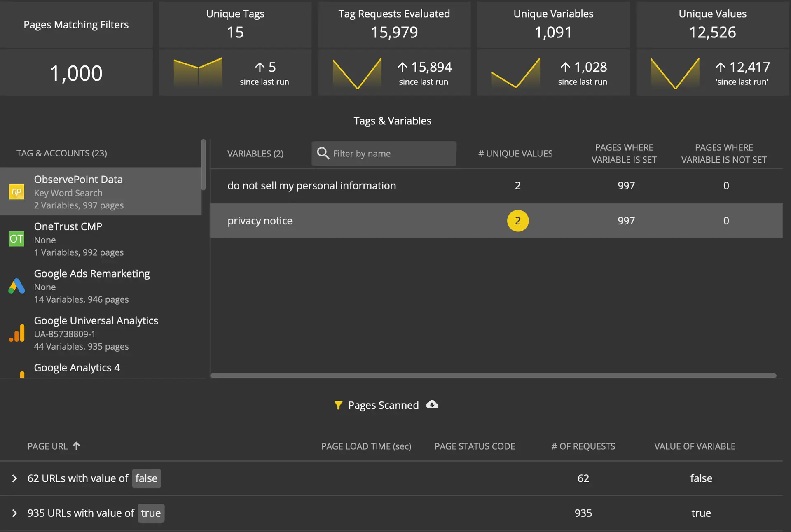Image resolution: width=791 pixels, height=532 pixels.
Task: Open the Google Ads Remarketing tag icon
Action: 16,286
